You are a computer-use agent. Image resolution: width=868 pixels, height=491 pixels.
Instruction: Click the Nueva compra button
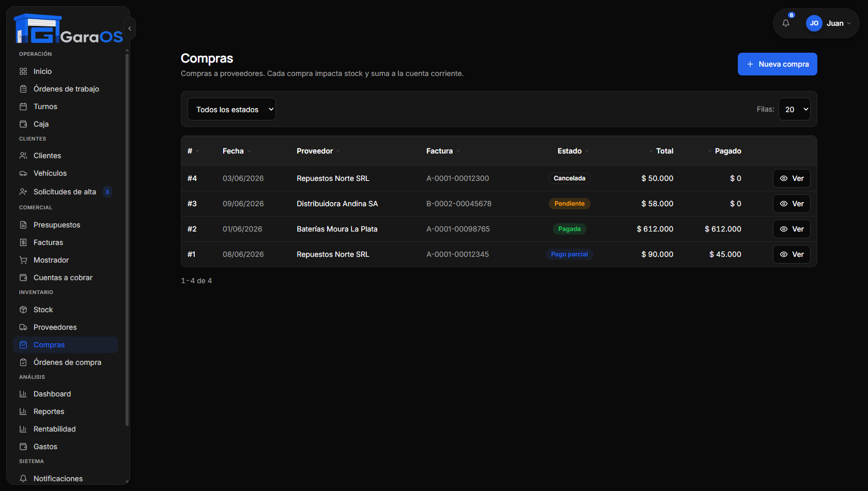tap(777, 64)
